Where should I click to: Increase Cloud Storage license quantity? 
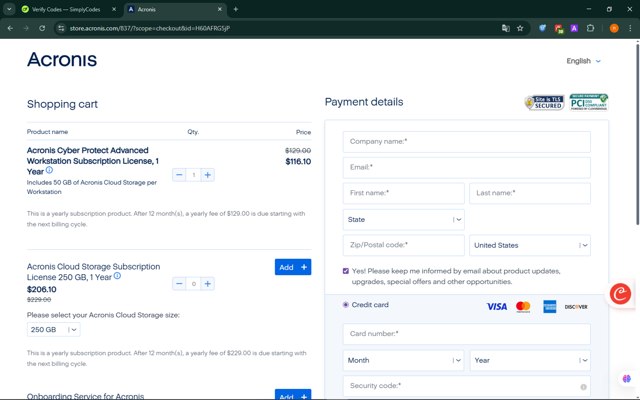tap(207, 284)
